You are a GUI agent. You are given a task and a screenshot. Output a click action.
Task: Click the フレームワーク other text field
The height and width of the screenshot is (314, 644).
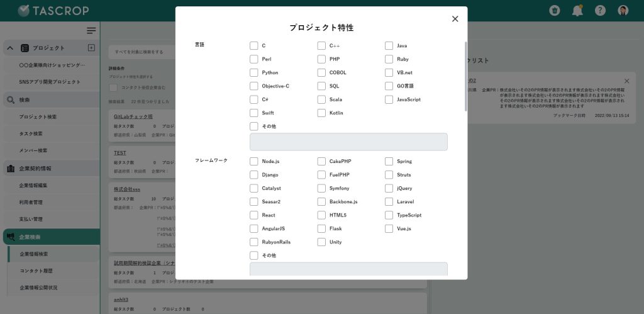click(x=348, y=269)
